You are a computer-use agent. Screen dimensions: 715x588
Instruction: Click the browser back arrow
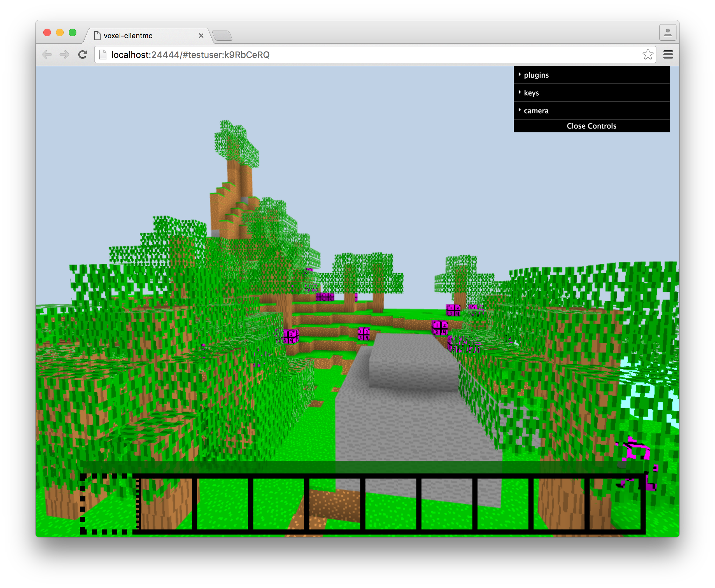tap(47, 54)
